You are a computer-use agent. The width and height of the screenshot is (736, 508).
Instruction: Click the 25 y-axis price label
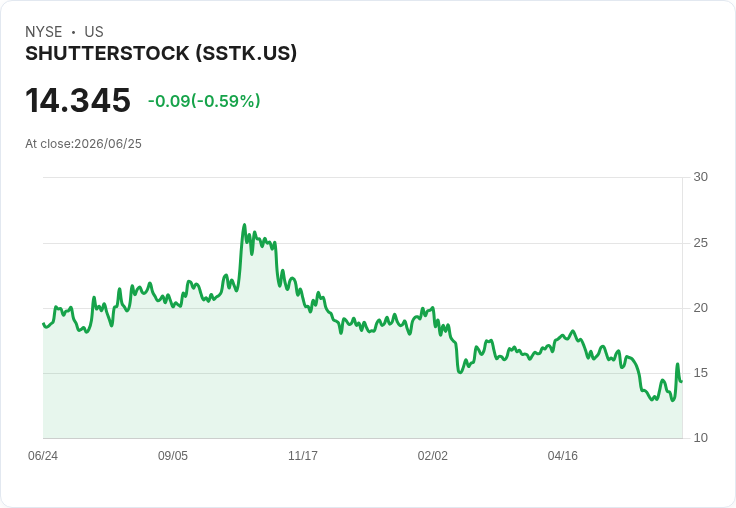[700, 243]
